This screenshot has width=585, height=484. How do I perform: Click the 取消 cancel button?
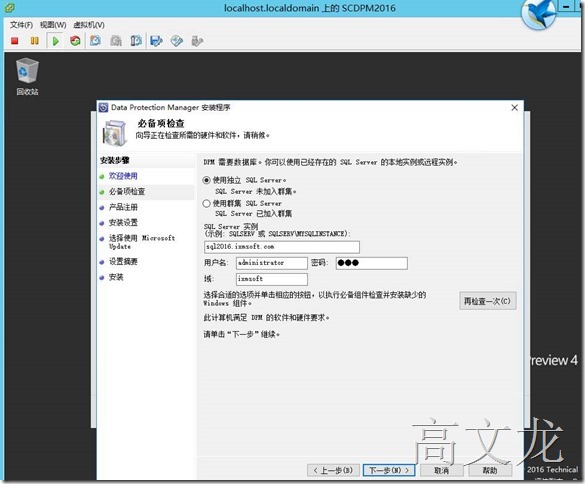coord(441,470)
